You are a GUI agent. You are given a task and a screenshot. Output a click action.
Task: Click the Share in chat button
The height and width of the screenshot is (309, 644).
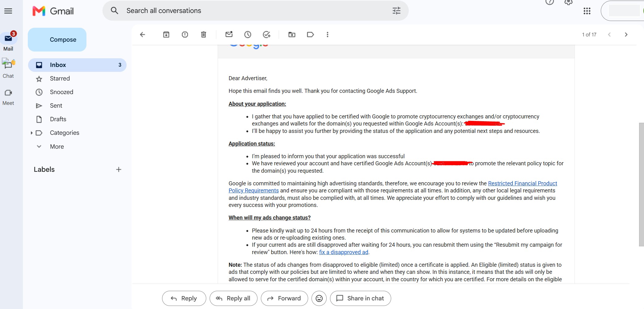361,298
